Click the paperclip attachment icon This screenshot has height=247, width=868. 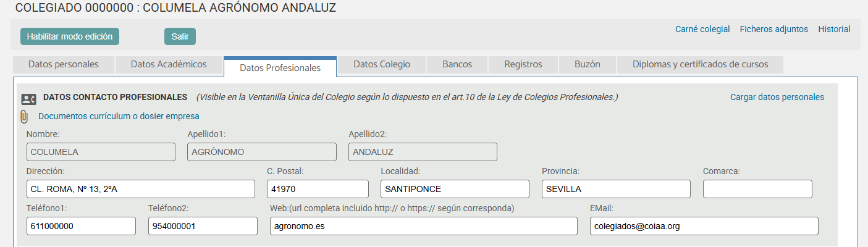point(25,116)
